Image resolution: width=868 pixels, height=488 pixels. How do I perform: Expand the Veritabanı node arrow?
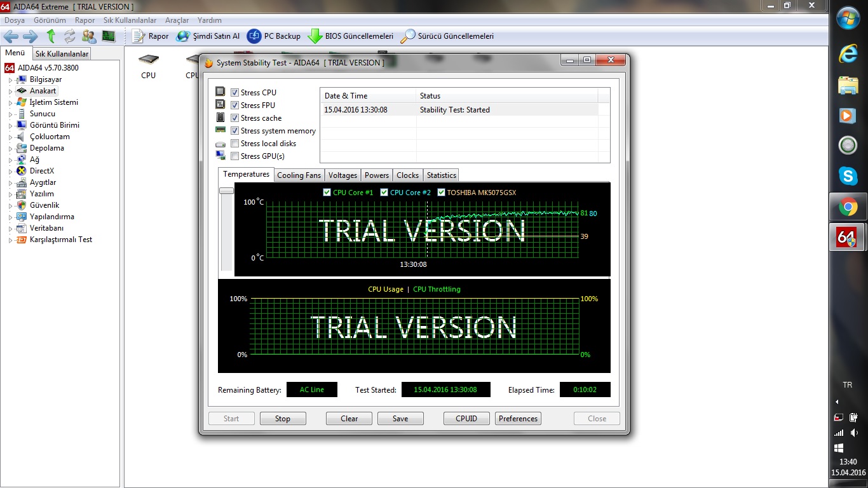point(11,229)
